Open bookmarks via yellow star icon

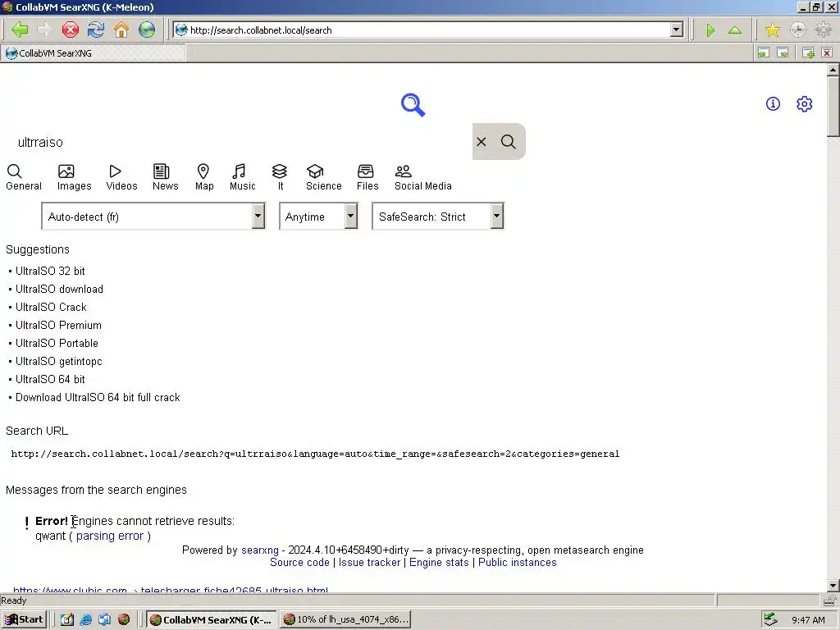[x=773, y=30]
